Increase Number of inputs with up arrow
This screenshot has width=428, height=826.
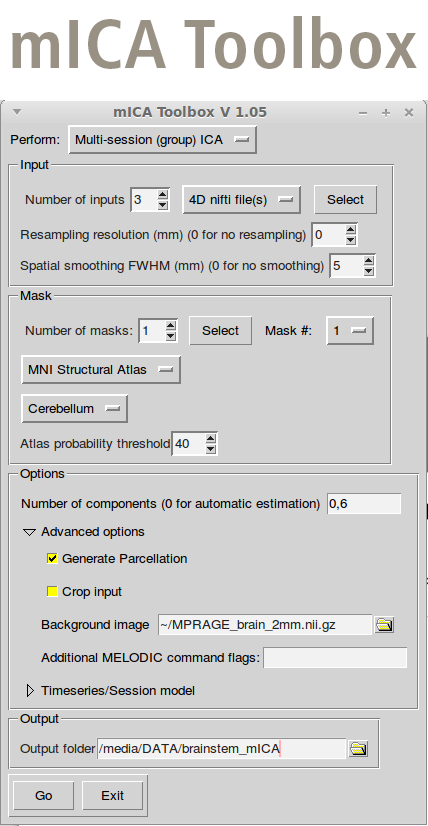(163, 195)
